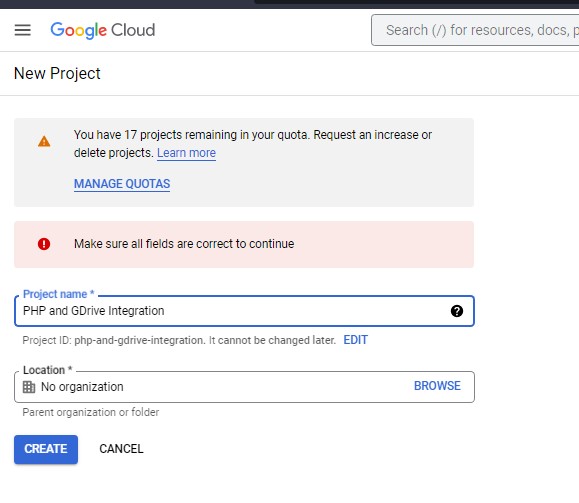Click into the Project name field
The width and height of the screenshot is (579, 503).
pyautogui.click(x=244, y=311)
